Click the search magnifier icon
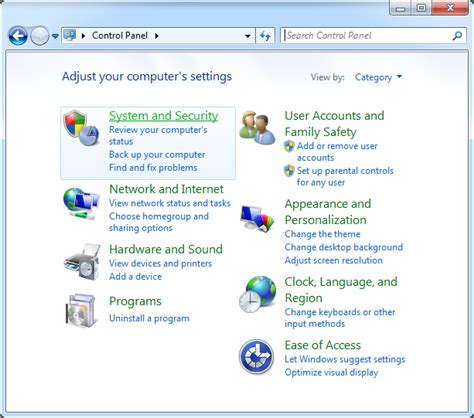Image resolution: width=474 pixels, height=418 pixels. pyautogui.click(x=457, y=36)
